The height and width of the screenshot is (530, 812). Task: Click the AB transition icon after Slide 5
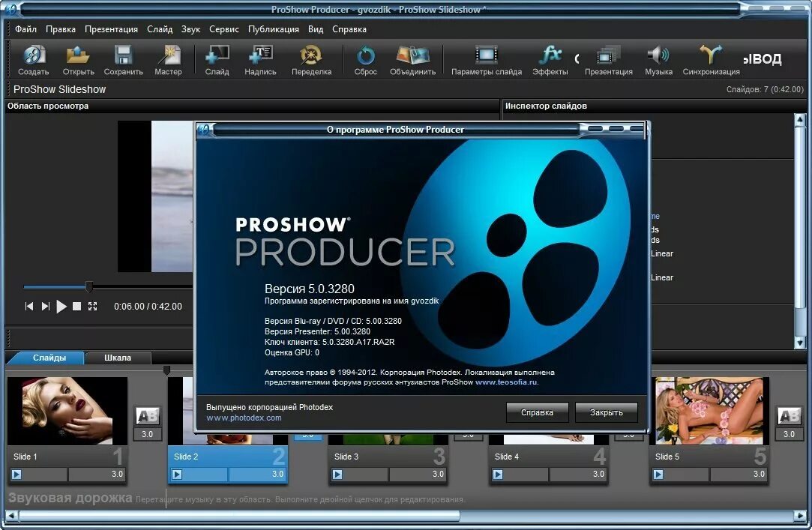[790, 416]
